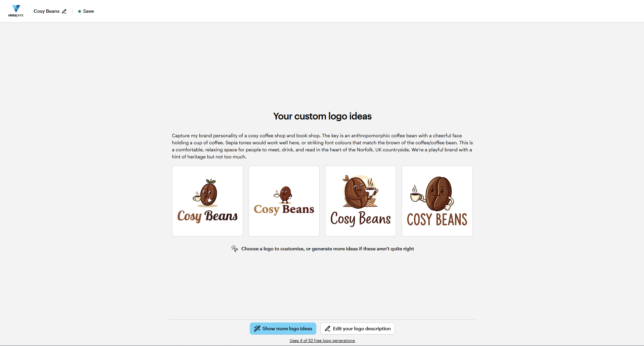
Task: Click the magic wand icon on Show more logo ideas
Action: pos(257,328)
